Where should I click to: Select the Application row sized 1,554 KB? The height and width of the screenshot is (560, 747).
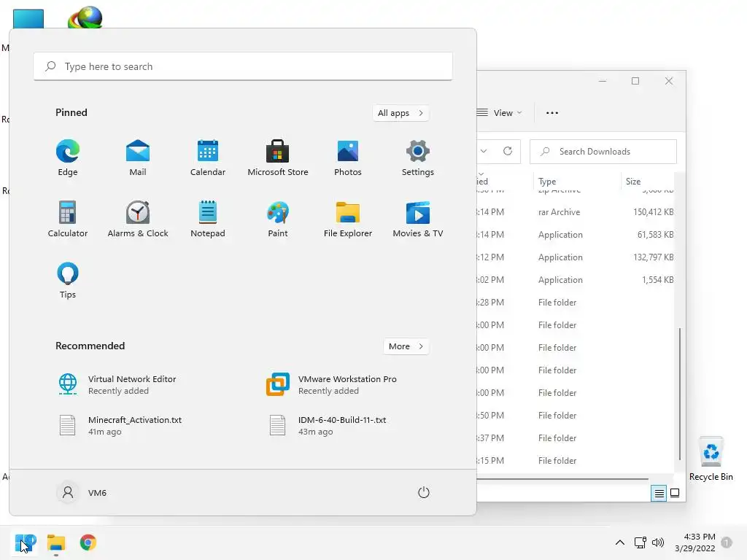click(576, 280)
